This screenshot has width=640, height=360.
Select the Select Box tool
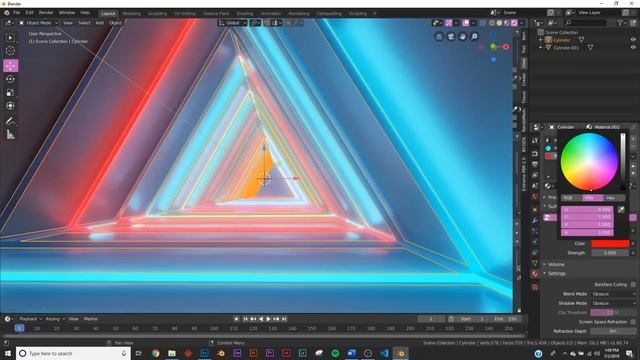(10, 38)
